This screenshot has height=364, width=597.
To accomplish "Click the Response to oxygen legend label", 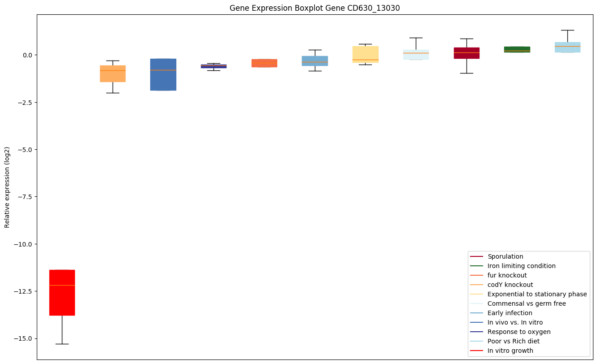I will [x=519, y=332].
